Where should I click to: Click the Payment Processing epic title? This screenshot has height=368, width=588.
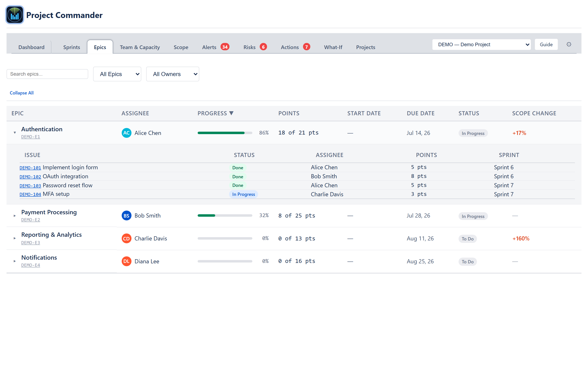[49, 212]
